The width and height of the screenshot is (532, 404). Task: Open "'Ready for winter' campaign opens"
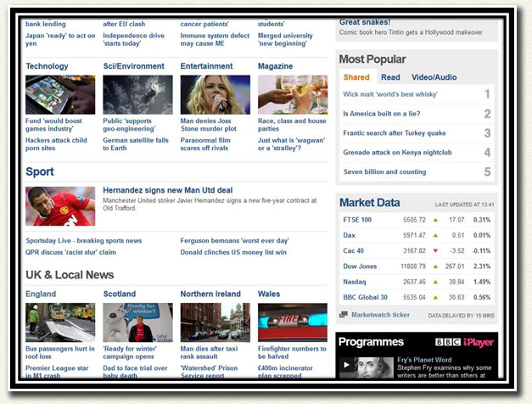click(x=130, y=353)
